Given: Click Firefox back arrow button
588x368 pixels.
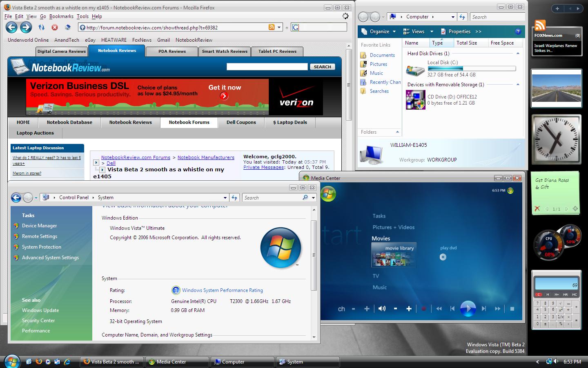Looking at the screenshot, I should coord(11,27).
